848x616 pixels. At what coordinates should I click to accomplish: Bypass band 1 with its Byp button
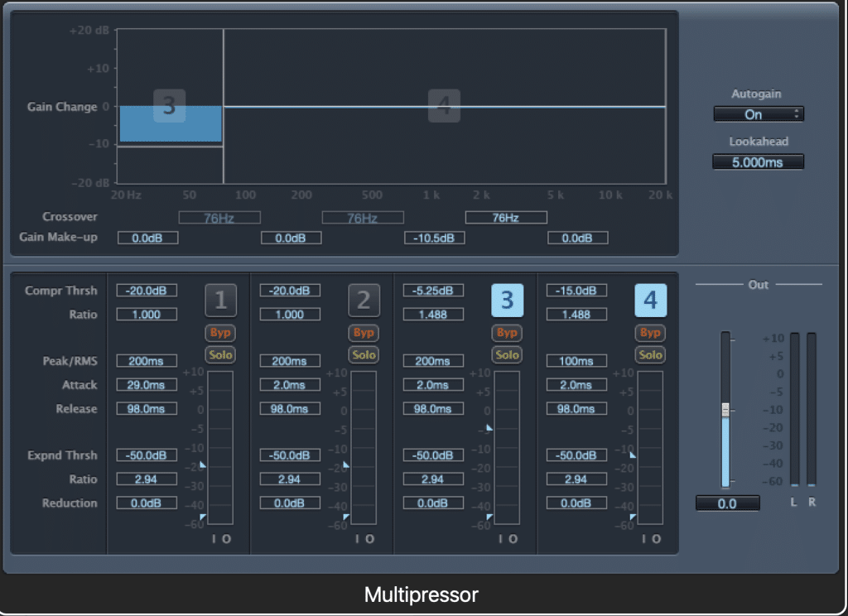pos(219,333)
